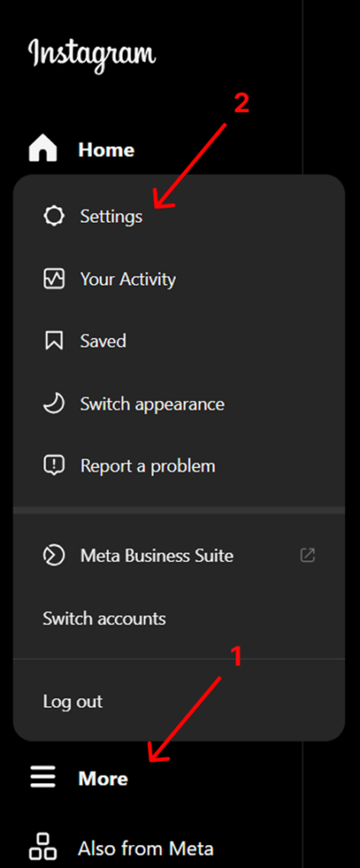Image resolution: width=360 pixels, height=868 pixels.
Task: Open Home from the sidebar label
Action: point(106,150)
